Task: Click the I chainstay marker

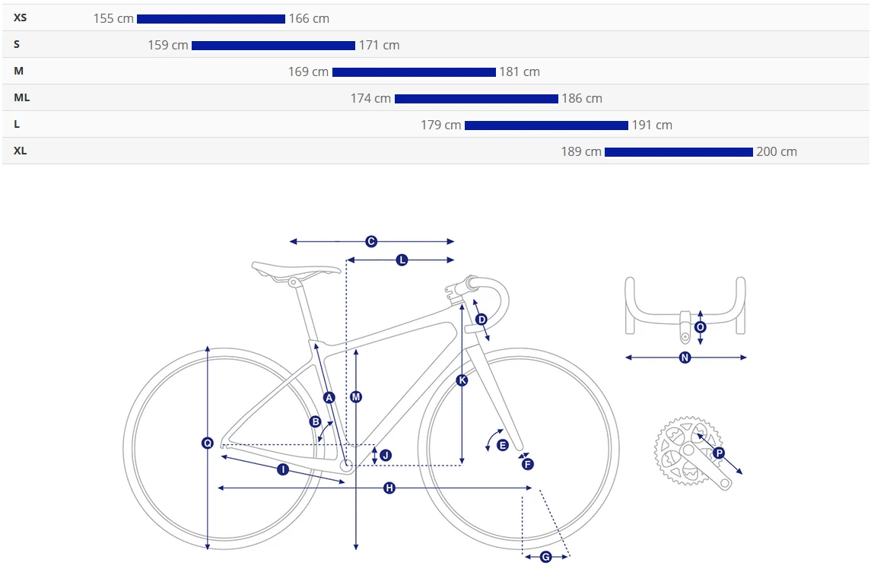Action: [x=283, y=469]
